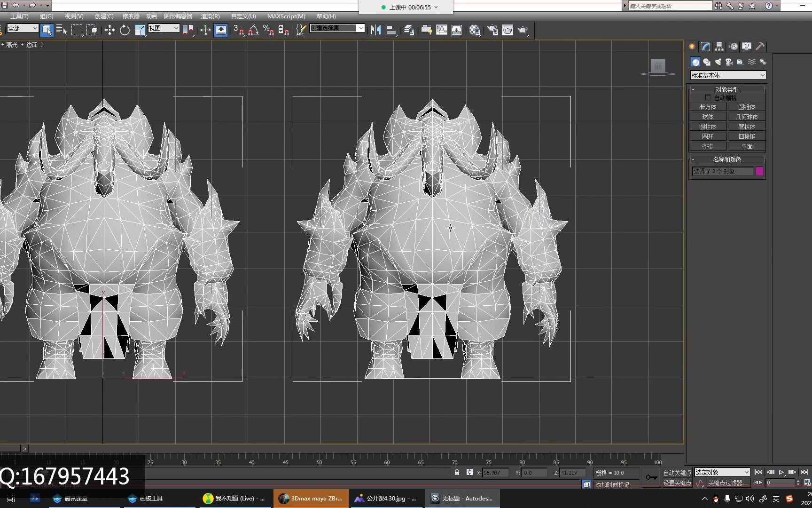Open Render Setup dialog
The image size is (812, 508).
492,30
